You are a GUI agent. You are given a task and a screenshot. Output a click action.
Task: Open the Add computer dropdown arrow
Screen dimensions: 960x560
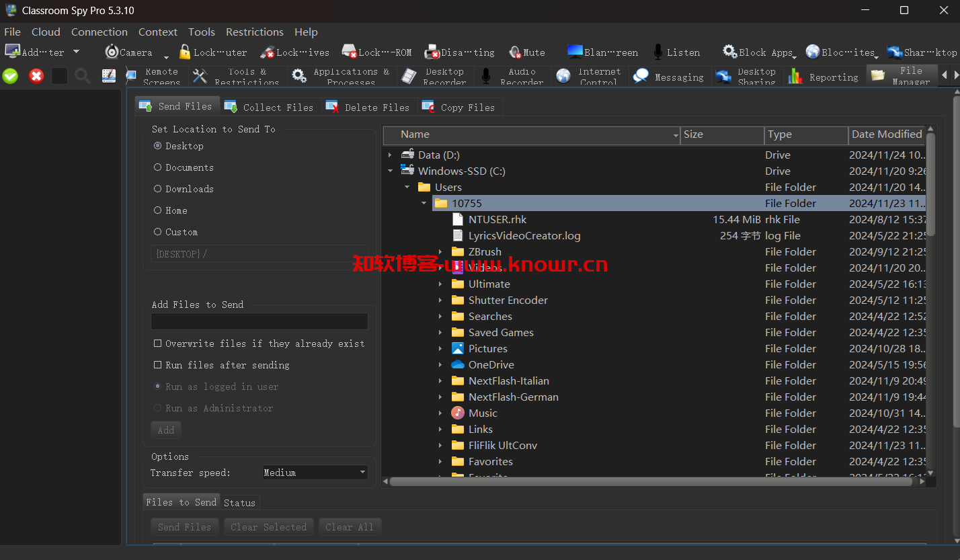(76, 52)
